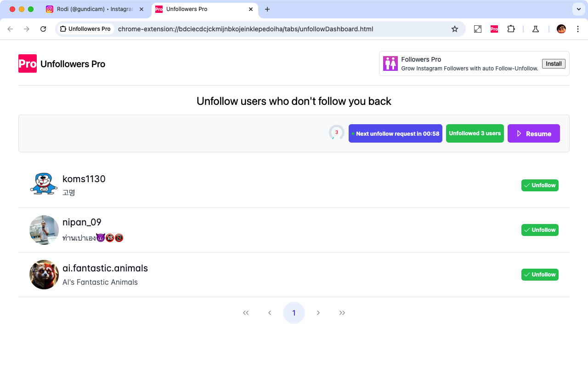Click the Thai display name under nipan_09
The width and height of the screenshot is (588, 368).
[x=93, y=238]
